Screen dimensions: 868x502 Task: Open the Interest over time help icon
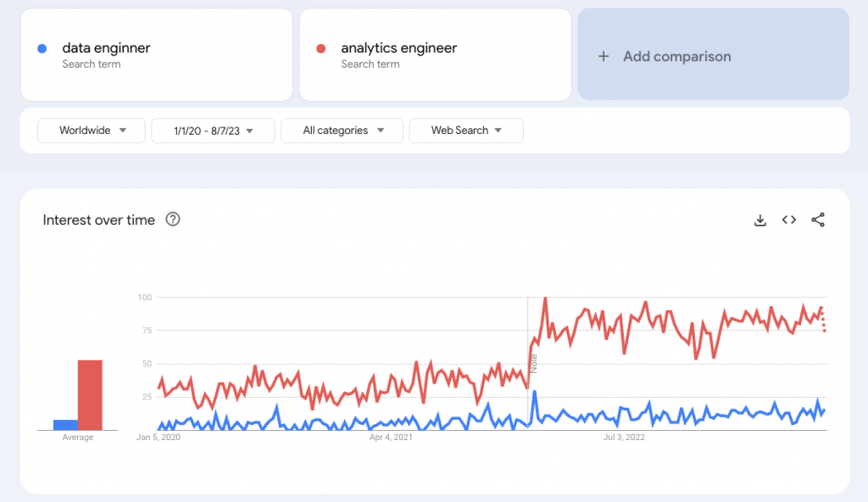pyautogui.click(x=173, y=220)
